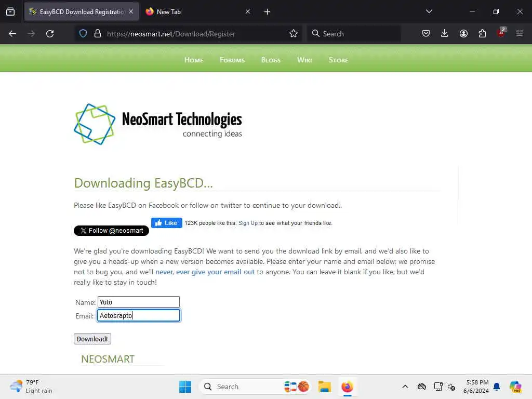
Task: Open the notifications bell icon
Action: point(497,387)
